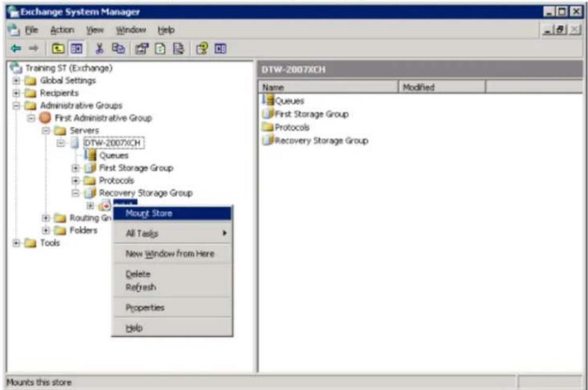This screenshot has height=390, width=588.
Task: Expand the Routing Groups node
Action: (46, 218)
